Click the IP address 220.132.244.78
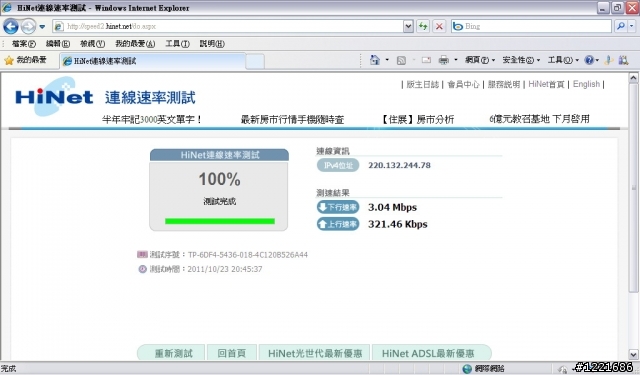640x375 pixels. point(399,165)
